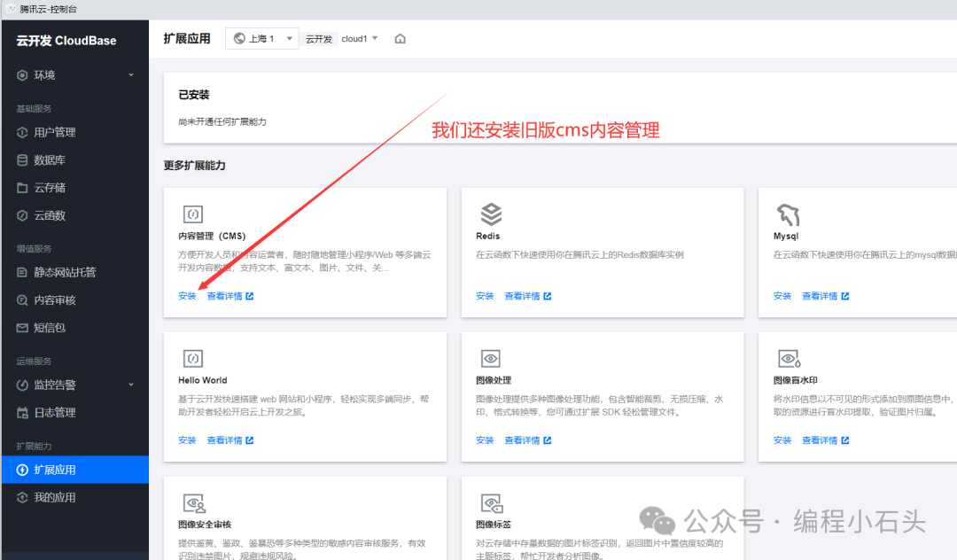The width and height of the screenshot is (957, 560).
Task: Click the 云函数 icon
Action: (22, 215)
